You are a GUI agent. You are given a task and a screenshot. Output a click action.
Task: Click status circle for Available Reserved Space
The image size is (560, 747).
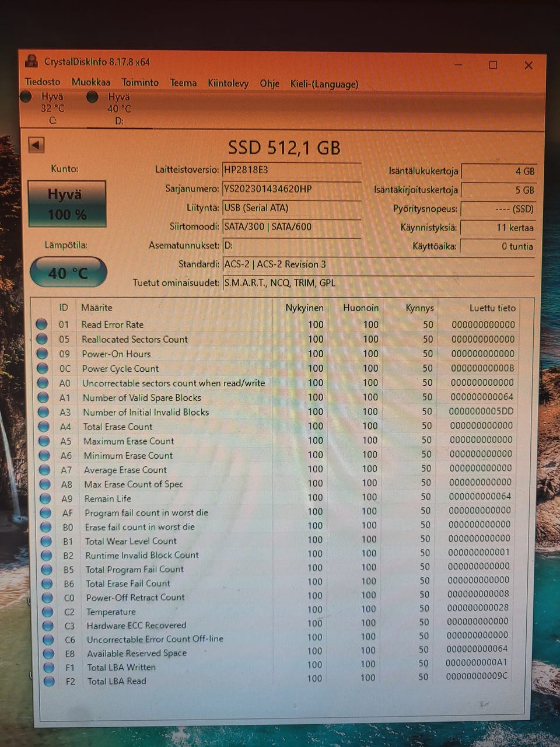tap(49, 653)
